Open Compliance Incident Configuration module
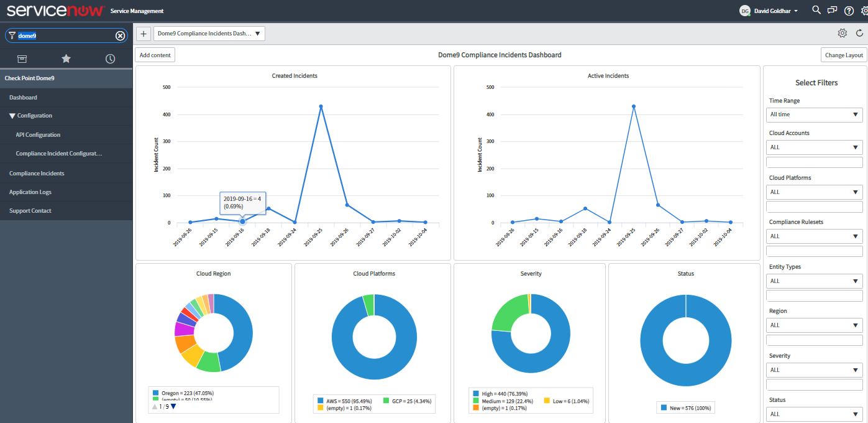Image resolution: width=868 pixels, height=423 pixels. [x=66, y=154]
